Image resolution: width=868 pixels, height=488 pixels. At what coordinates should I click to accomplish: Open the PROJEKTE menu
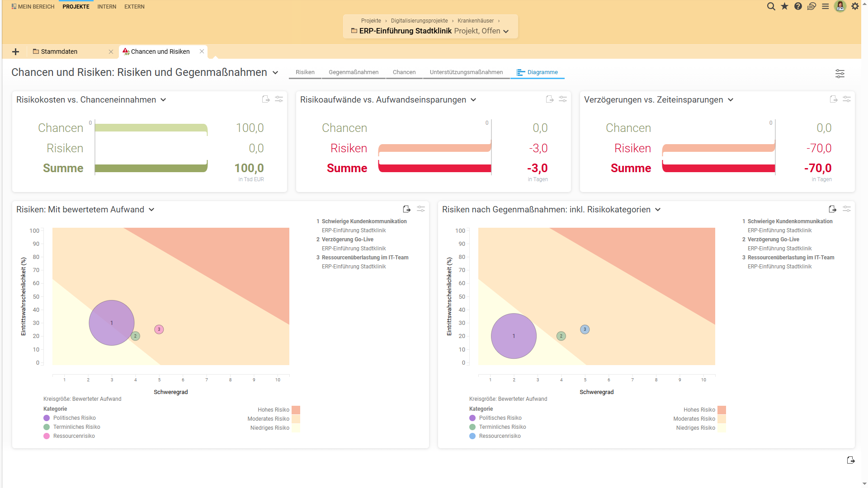pos(76,7)
